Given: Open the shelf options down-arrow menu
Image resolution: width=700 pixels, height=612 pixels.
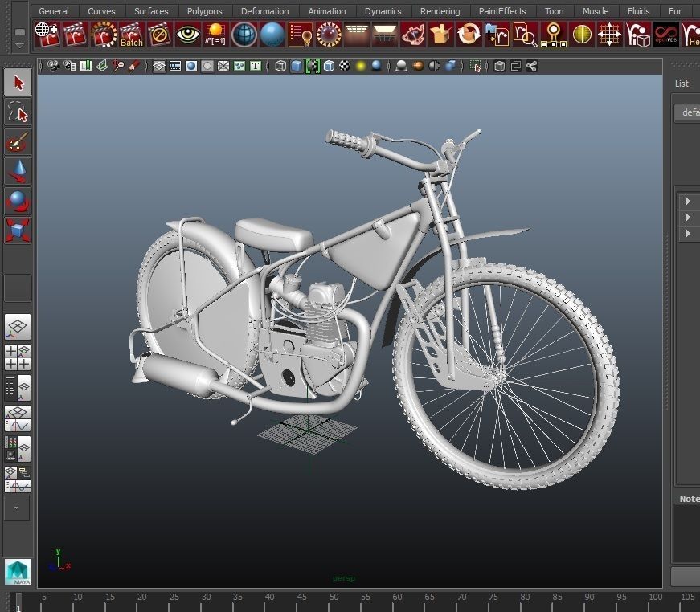Looking at the screenshot, I should coord(19,45).
